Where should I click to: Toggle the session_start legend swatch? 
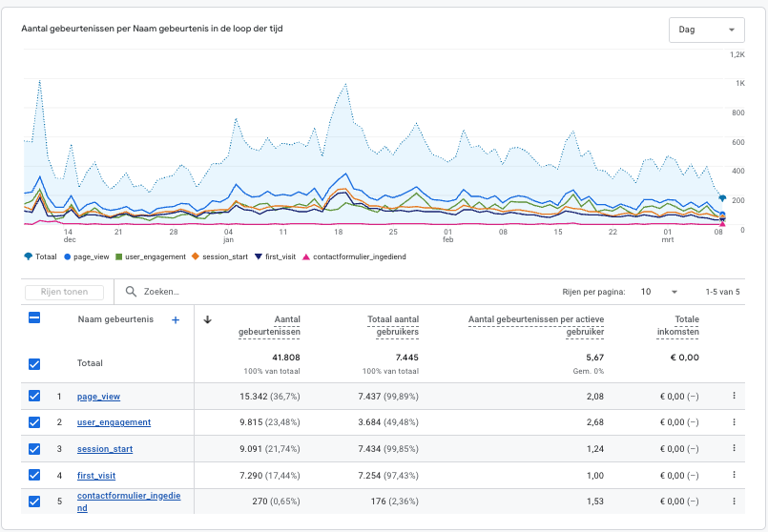(196, 256)
